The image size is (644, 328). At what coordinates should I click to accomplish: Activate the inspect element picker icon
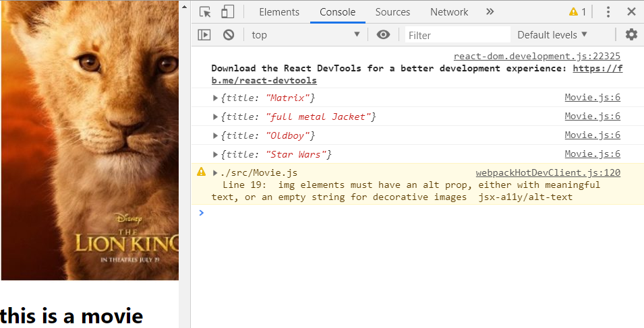(205, 12)
